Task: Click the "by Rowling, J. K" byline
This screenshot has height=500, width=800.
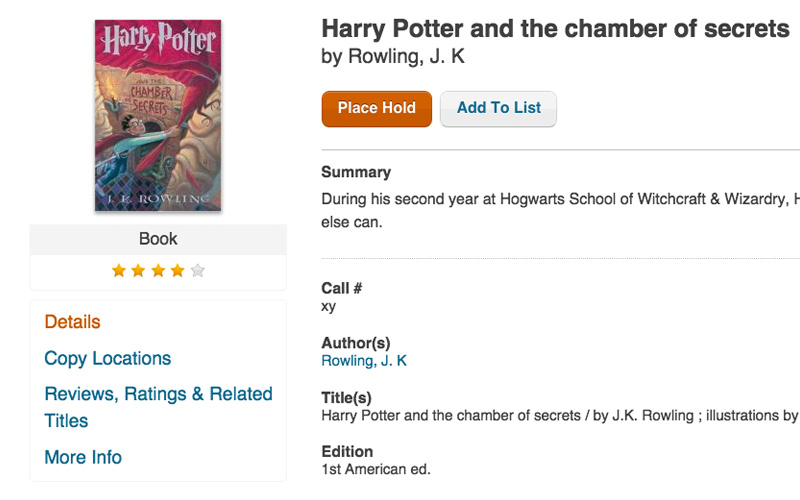Action: pos(393,57)
